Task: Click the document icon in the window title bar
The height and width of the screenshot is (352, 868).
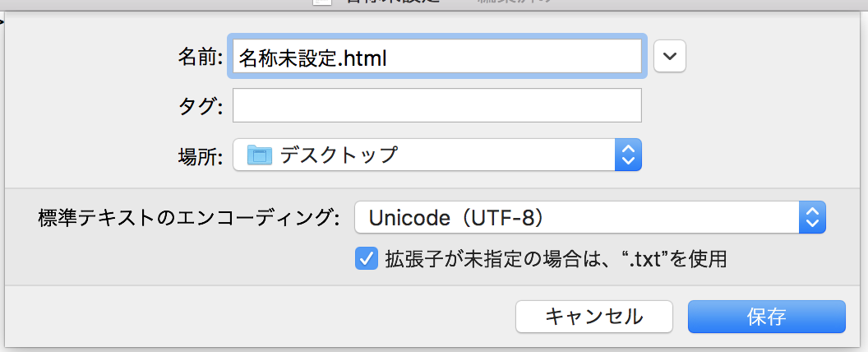Action: tap(322, 2)
